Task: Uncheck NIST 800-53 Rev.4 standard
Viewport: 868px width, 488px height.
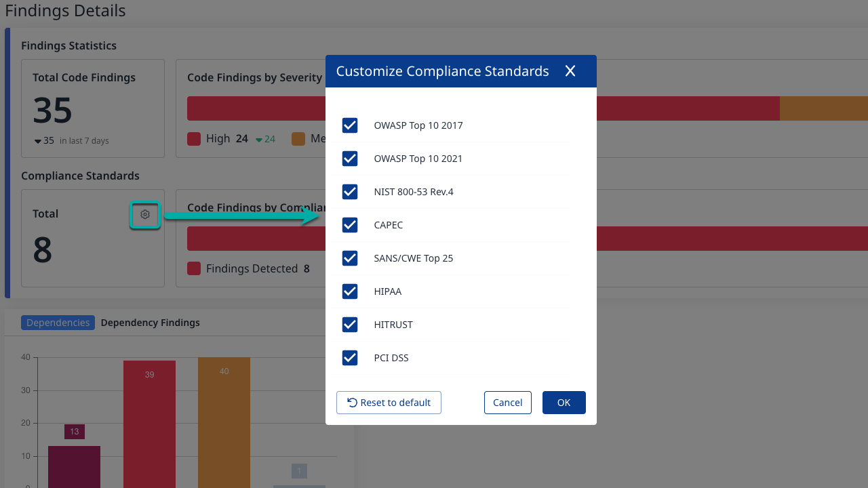Action: click(x=350, y=192)
